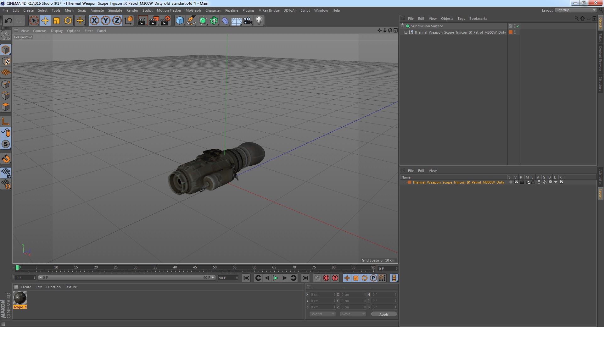Click Objects manager search magnifier icon
The width and height of the screenshot is (604, 364).
point(576,18)
